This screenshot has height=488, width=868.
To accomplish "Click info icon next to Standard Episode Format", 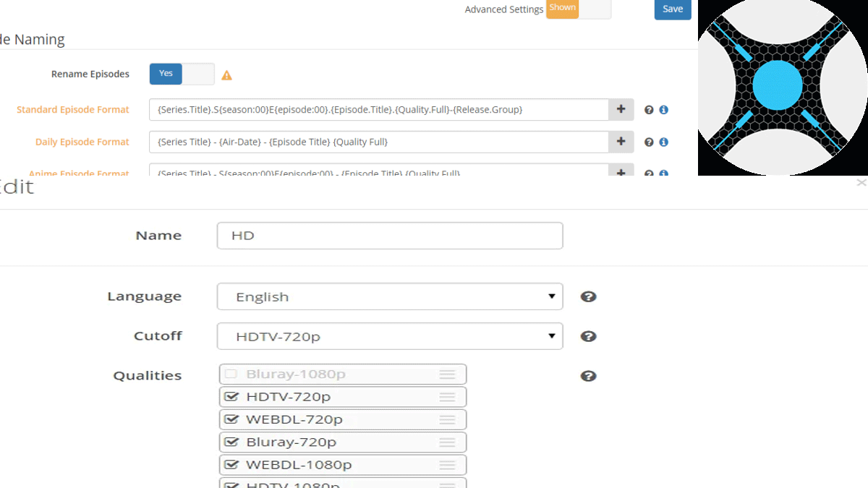I will click(x=663, y=110).
